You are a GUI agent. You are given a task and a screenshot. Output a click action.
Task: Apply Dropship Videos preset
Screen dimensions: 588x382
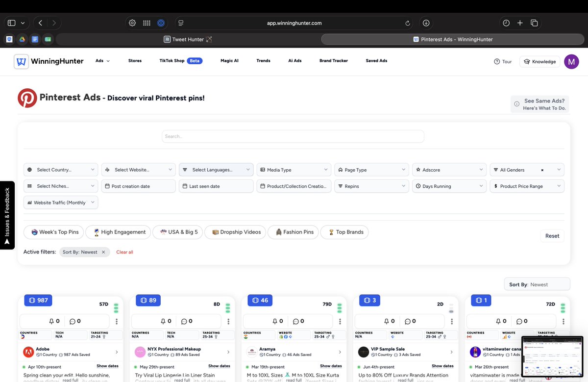click(x=236, y=232)
